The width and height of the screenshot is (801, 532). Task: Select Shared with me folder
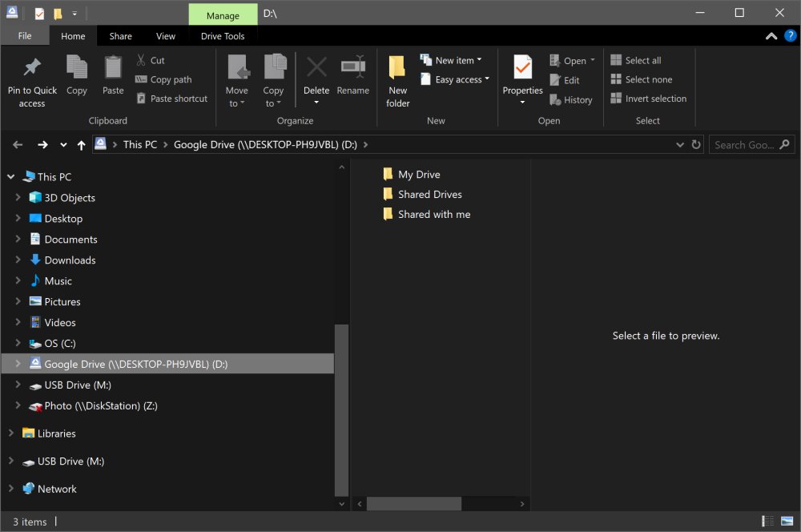(x=427, y=214)
